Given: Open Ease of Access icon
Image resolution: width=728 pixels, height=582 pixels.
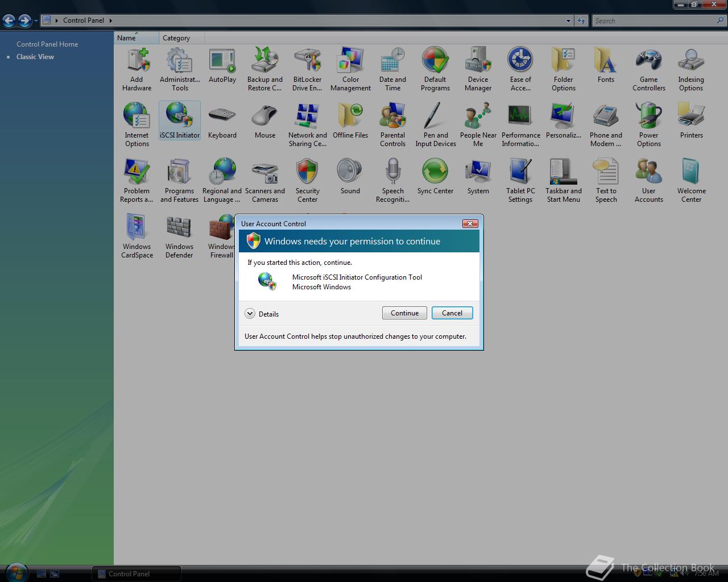Looking at the screenshot, I should click(521, 69).
